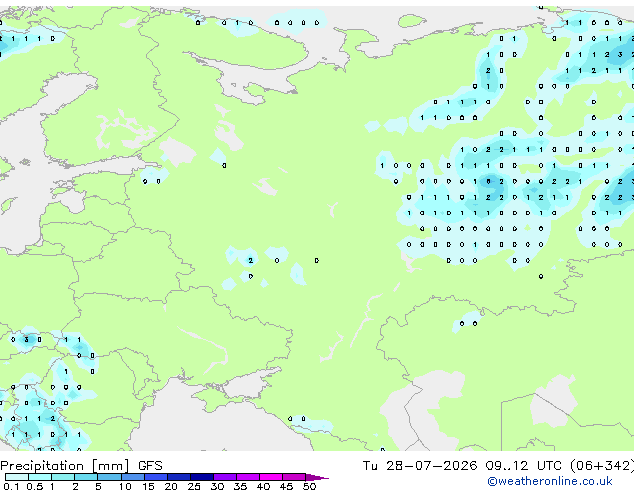
Task: Click the 0.1–0.5 mm legend swatch
Action: (17, 477)
